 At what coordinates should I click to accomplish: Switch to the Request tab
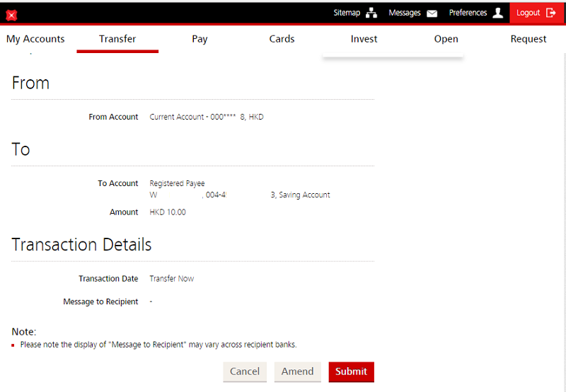pos(529,39)
